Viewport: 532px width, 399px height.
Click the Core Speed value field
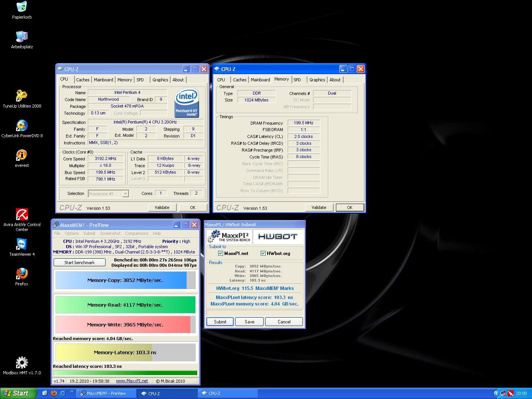[x=106, y=159]
